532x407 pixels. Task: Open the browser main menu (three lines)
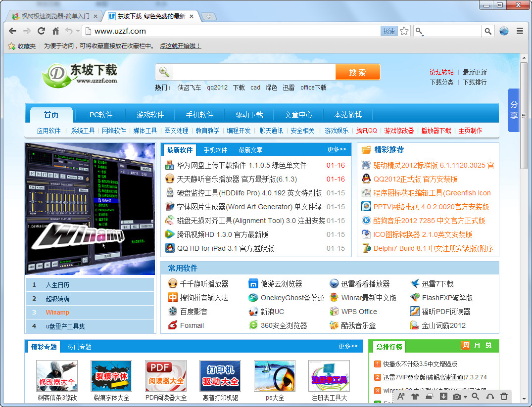pyautogui.click(x=520, y=31)
